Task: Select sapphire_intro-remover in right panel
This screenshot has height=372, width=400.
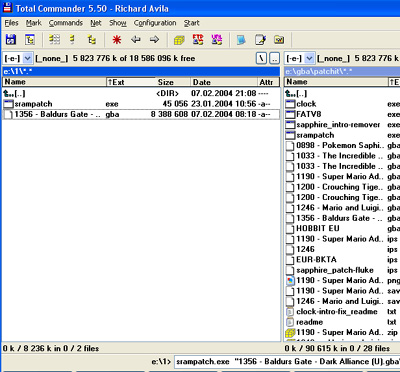Action: (x=342, y=125)
